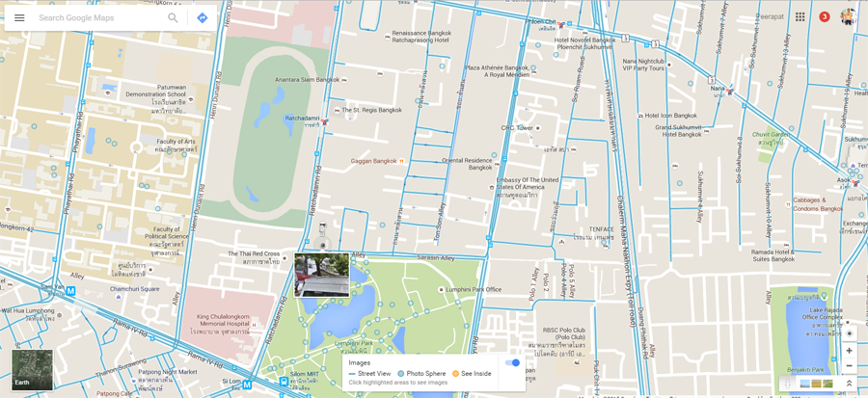Click the Faculty of Arts label

pyautogui.click(x=176, y=142)
